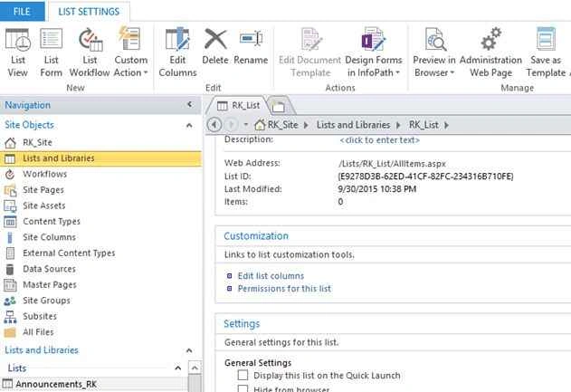
Task: Expand Custom Action dropdown arrow
Action: 146,72
